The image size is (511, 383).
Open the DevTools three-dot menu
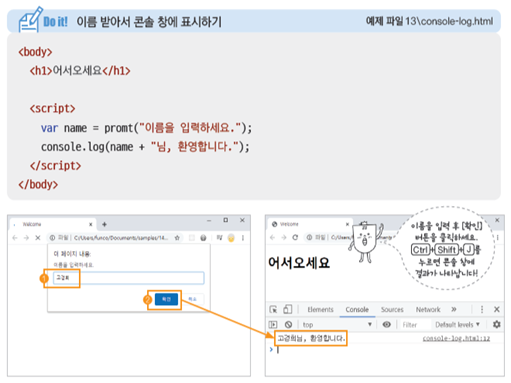pyautogui.click(x=482, y=309)
